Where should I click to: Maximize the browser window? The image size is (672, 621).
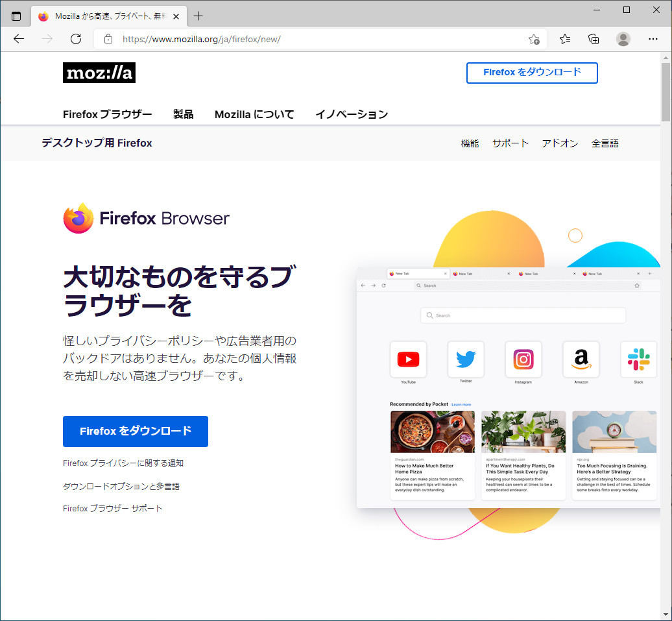pyautogui.click(x=627, y=10)
